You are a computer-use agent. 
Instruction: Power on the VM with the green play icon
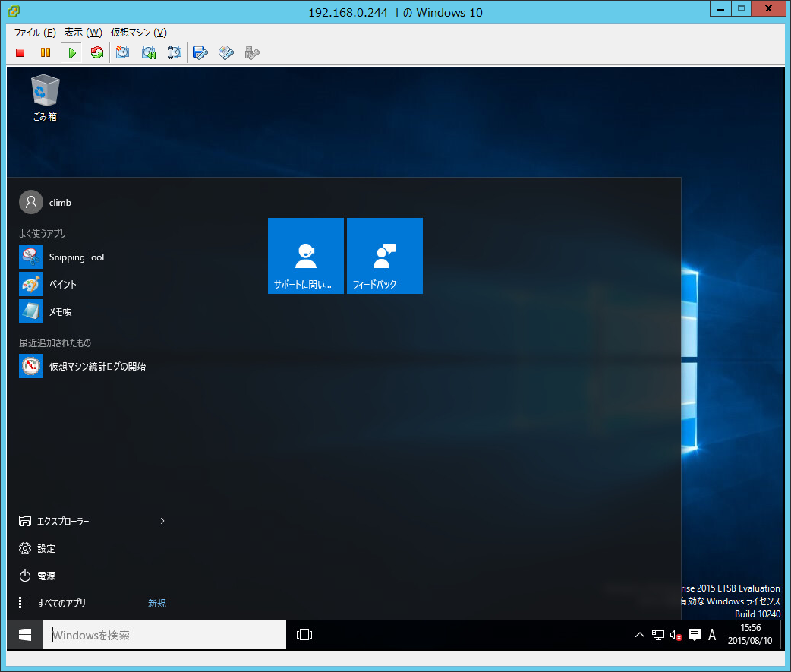tap(72, 52)
